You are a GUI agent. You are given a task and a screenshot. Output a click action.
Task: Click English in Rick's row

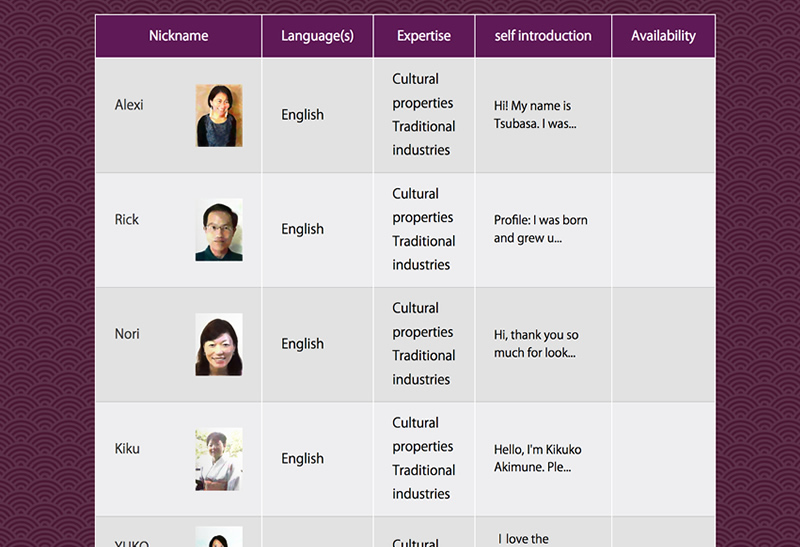pos(302,229)
